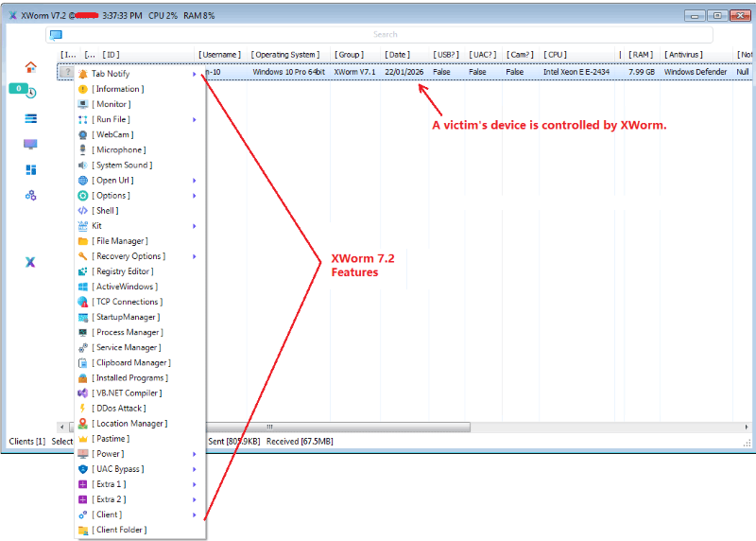Click the ActiveWindows windows-logo icon
756x541 pixels.
[x=83, y=287]
